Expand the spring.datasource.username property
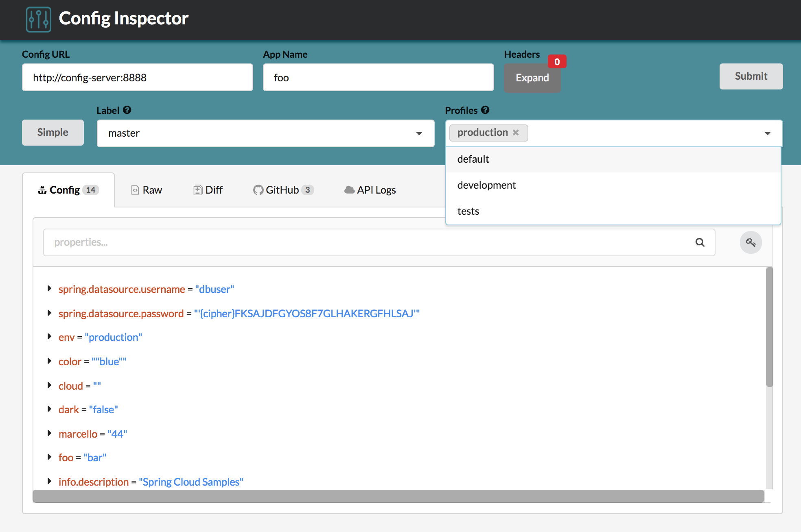Viewport: 801px width, 532px height. (x=50, y=288)
